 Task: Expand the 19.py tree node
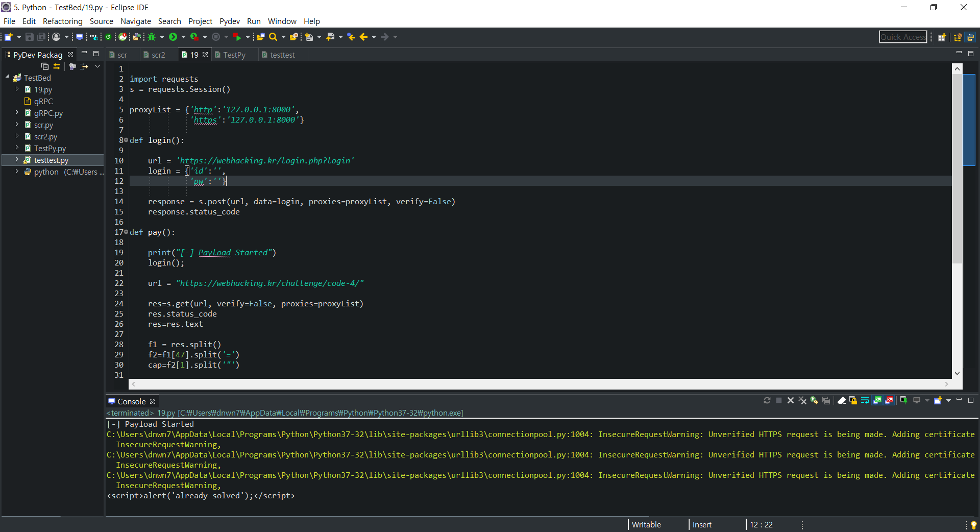[x=17, y=89]
